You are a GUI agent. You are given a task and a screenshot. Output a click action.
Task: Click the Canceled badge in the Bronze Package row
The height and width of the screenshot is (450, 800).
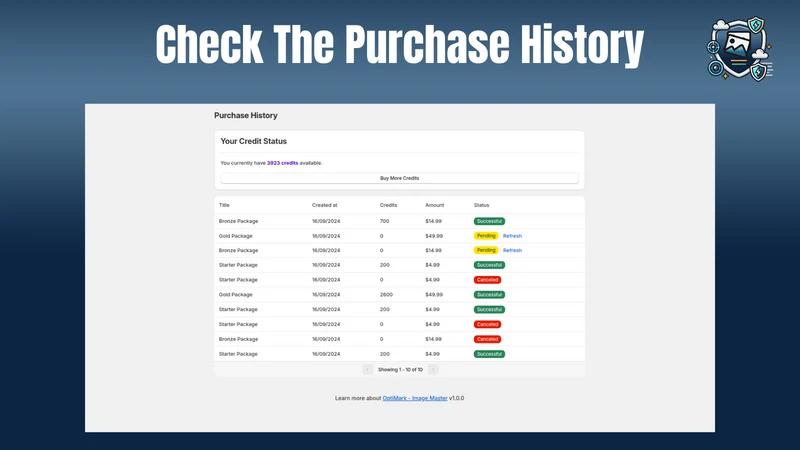487,339
